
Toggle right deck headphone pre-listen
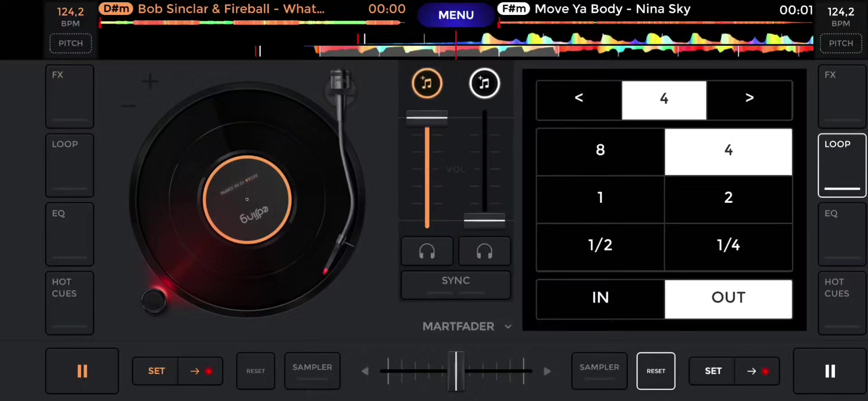(485, 251)
